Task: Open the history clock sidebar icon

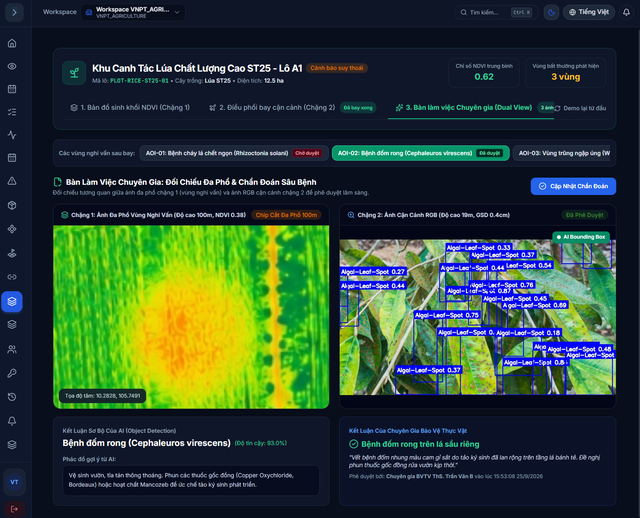Action: tap(12, 397)
